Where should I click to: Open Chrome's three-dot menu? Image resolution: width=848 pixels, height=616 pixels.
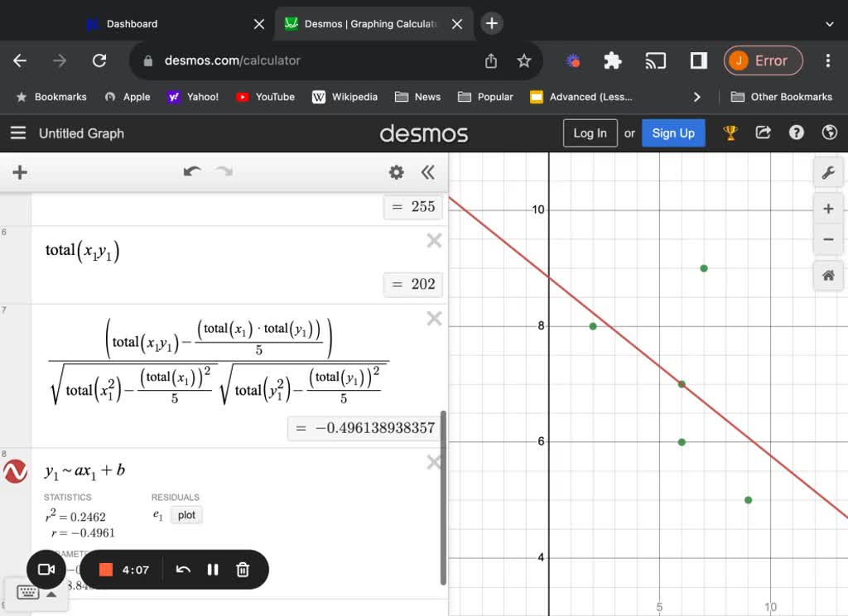(x=827, y=60)
